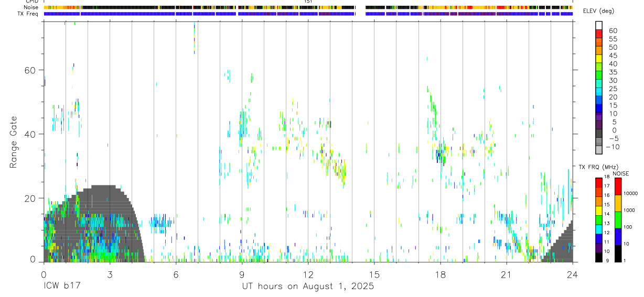Click the '1000' label on NOISE color bar
This screenshot has height=297, width=644.
[629, 210]
